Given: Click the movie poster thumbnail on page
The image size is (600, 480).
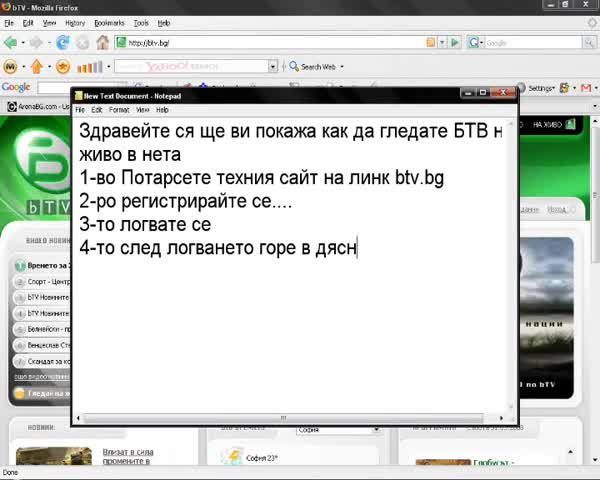Looking at the screenshot, I should [546, 318].
